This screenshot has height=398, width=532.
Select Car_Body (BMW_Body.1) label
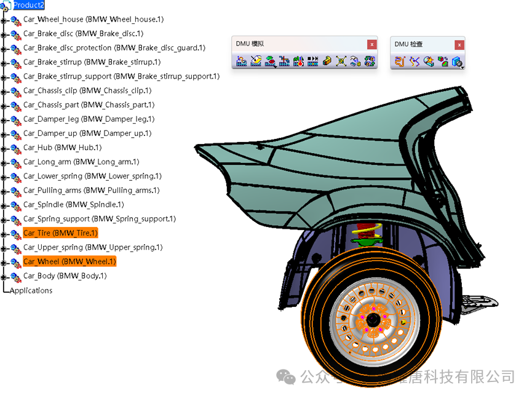coord(65,276)
